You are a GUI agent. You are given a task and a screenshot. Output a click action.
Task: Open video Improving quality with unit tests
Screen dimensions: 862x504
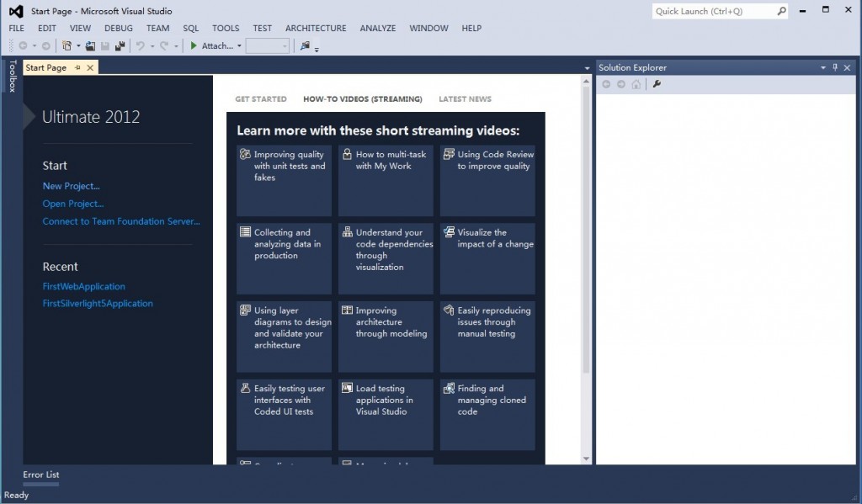pyautogui.click(x=285, y=180)
